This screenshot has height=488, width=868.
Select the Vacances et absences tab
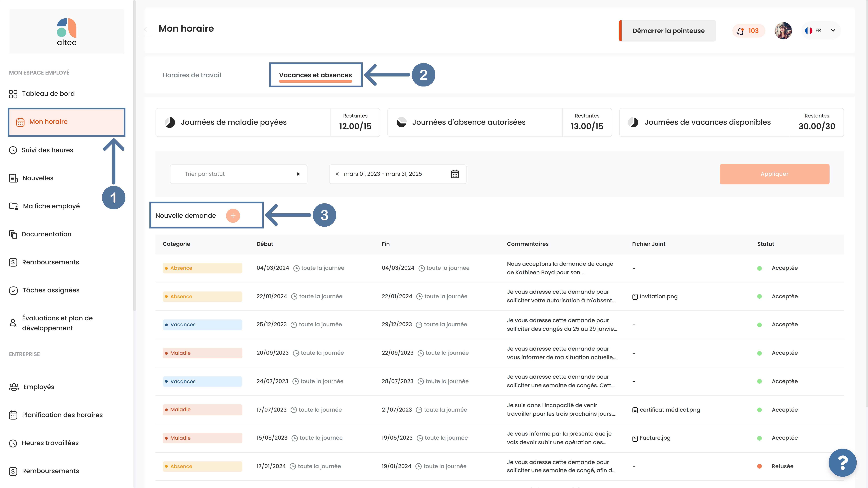(x=315, y=75)
